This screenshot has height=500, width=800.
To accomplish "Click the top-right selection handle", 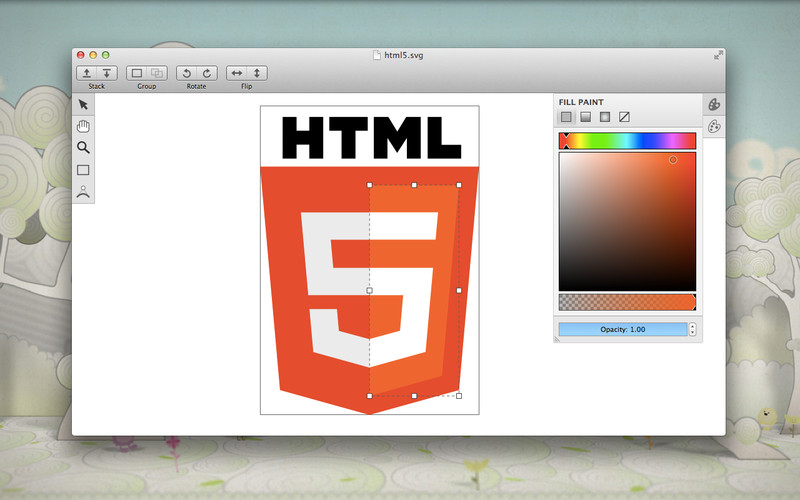I will tap(459, 185).
